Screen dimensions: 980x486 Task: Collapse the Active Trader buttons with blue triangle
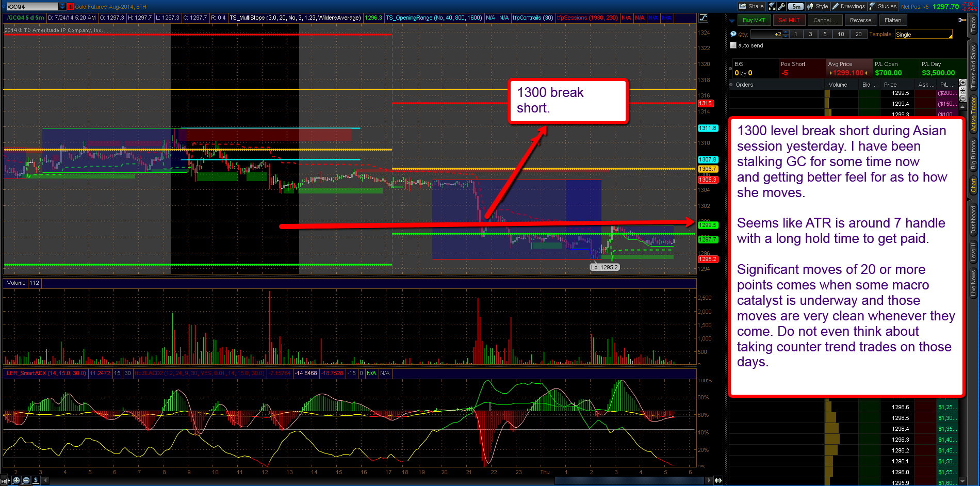point(732,21)
